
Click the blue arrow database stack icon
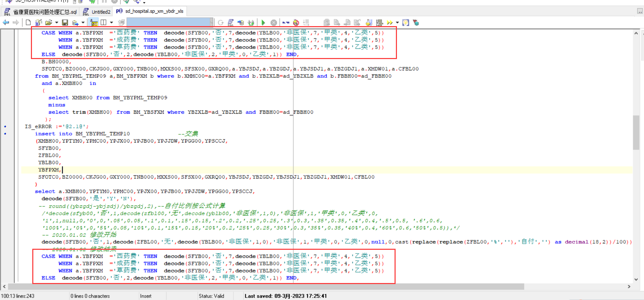click(x=241, y=22)
